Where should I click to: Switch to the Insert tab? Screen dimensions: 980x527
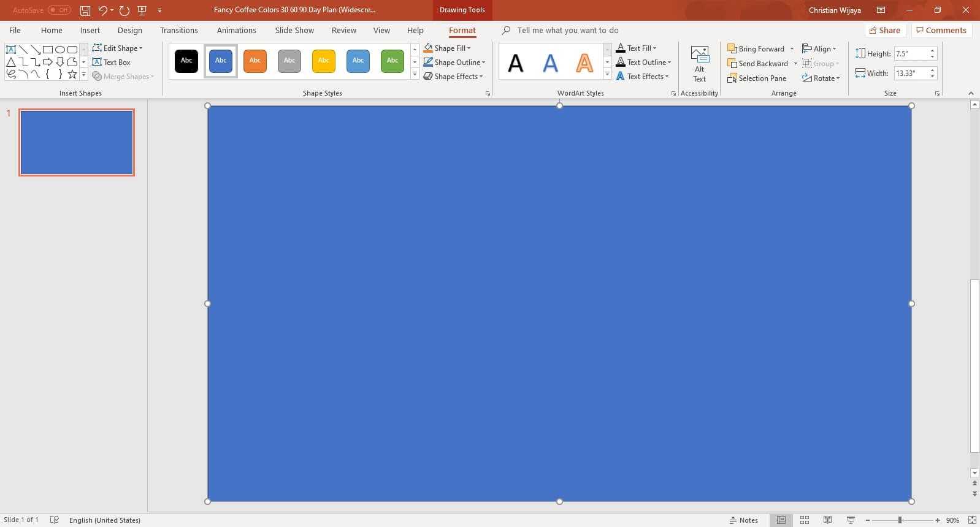90,30
